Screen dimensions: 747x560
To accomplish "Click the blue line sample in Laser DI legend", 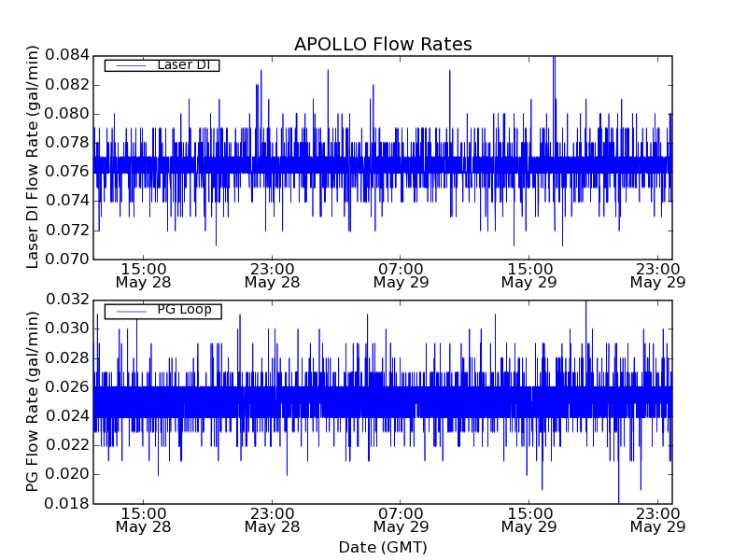I will (130, 65).
